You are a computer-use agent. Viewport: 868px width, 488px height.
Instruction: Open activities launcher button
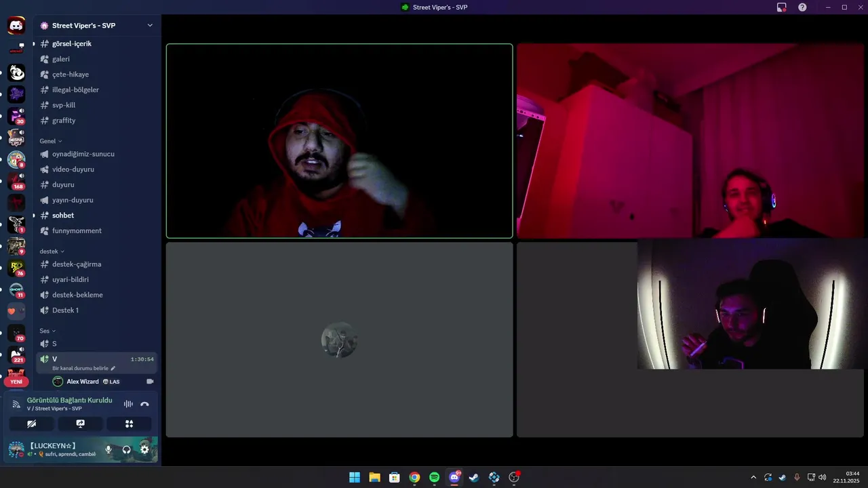point(129,424)
